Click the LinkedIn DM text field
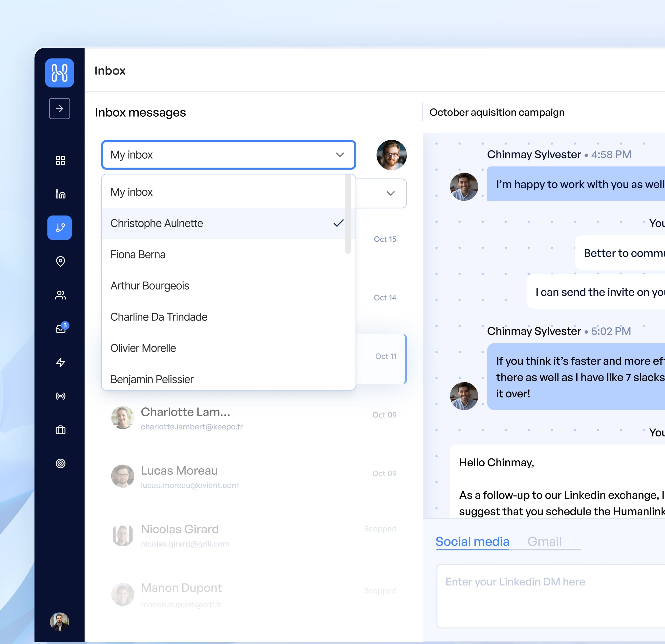665x644 pixels. pos(550,596)
